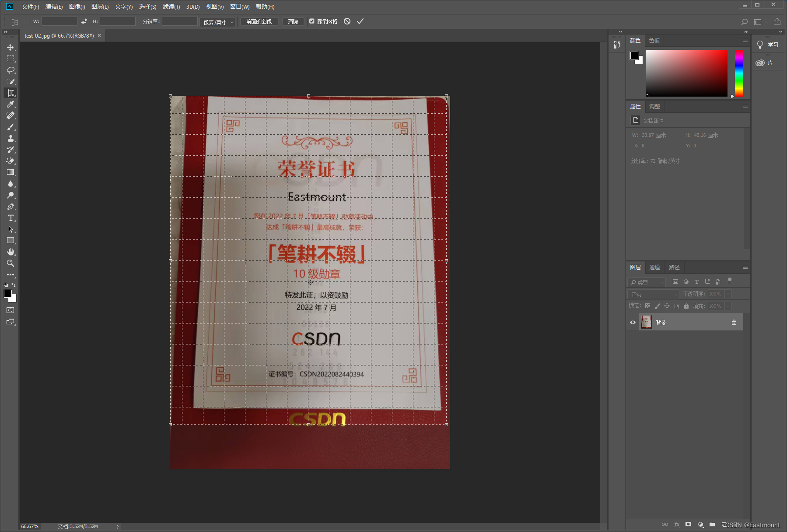This screenshot has height=532, width=787.
Task: Select the Pen tool
Action: tap(10, 206)
